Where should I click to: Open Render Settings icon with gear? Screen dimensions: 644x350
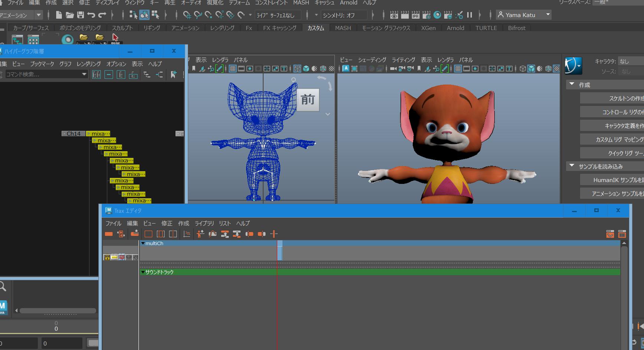click(427, 15)
